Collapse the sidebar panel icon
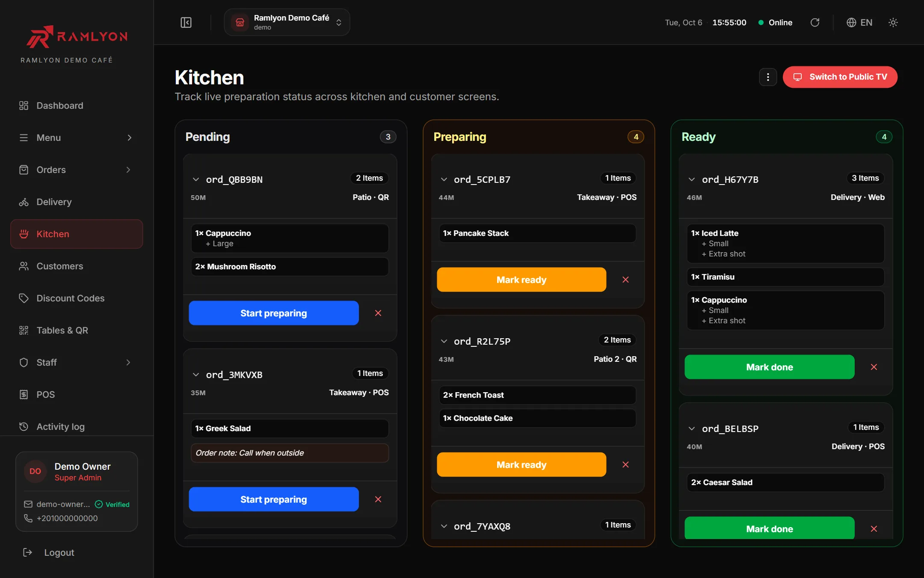The width and height of the screenshot is (924, 578). coord(186,22)
